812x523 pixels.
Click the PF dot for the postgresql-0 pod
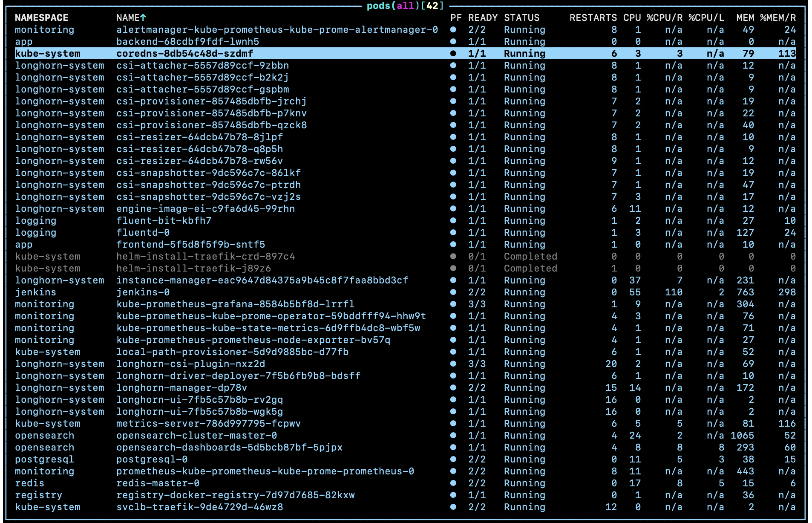coord(453,459)
